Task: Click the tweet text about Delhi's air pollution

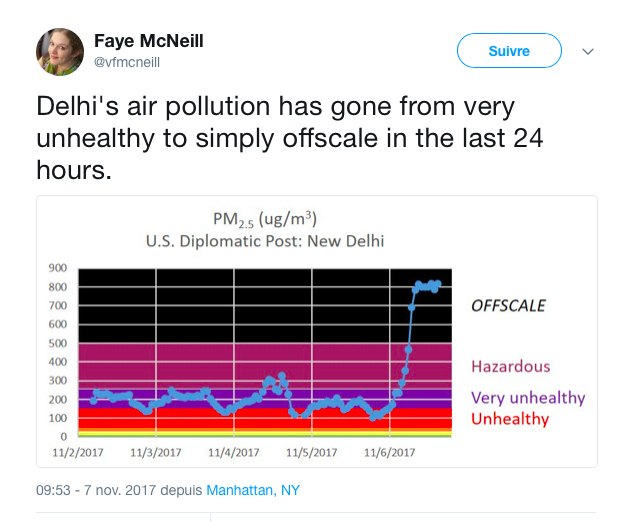Action: (x=290, y=138)
